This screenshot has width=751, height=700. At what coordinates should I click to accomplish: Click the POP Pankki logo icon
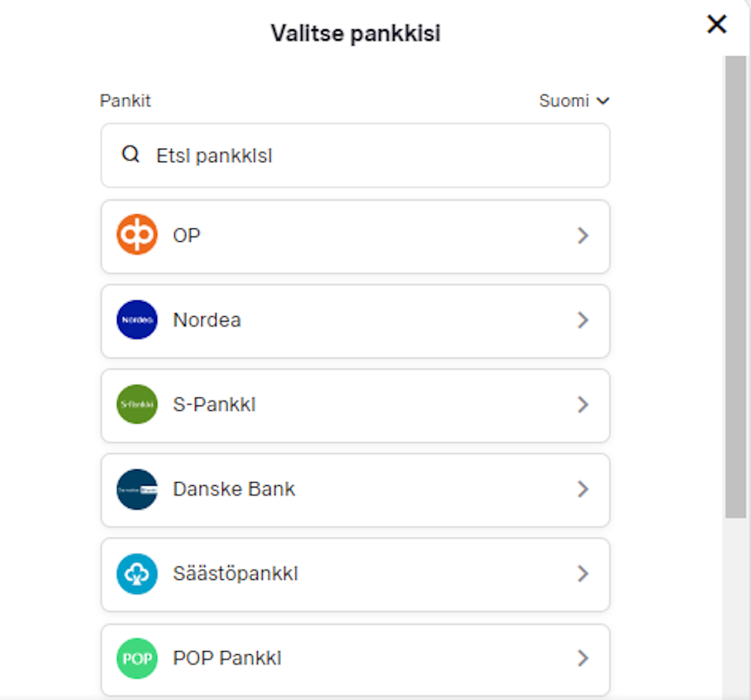click(137, 659)
